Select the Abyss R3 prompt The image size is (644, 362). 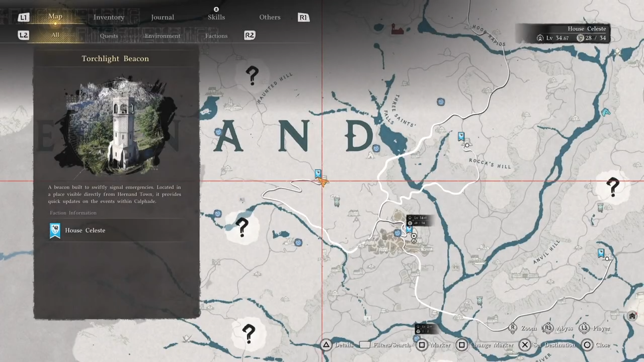[x=558, y=328]
